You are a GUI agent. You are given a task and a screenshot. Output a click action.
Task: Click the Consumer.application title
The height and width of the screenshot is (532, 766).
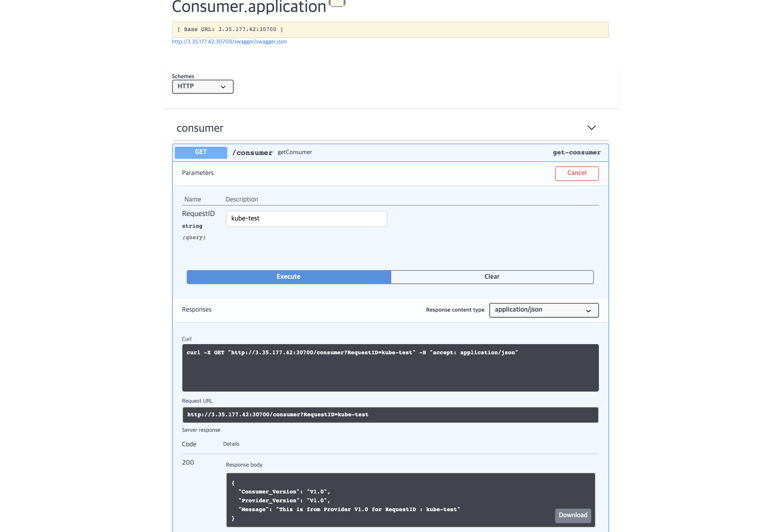click(248, 7)
